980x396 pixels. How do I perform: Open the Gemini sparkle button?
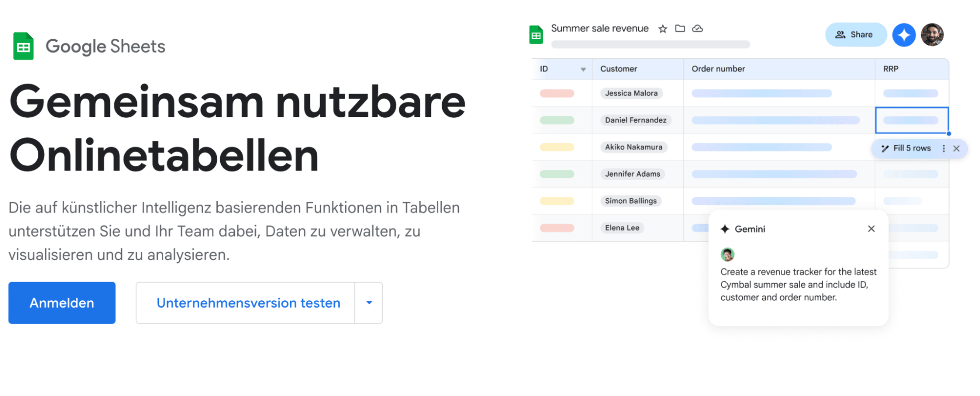904,35
